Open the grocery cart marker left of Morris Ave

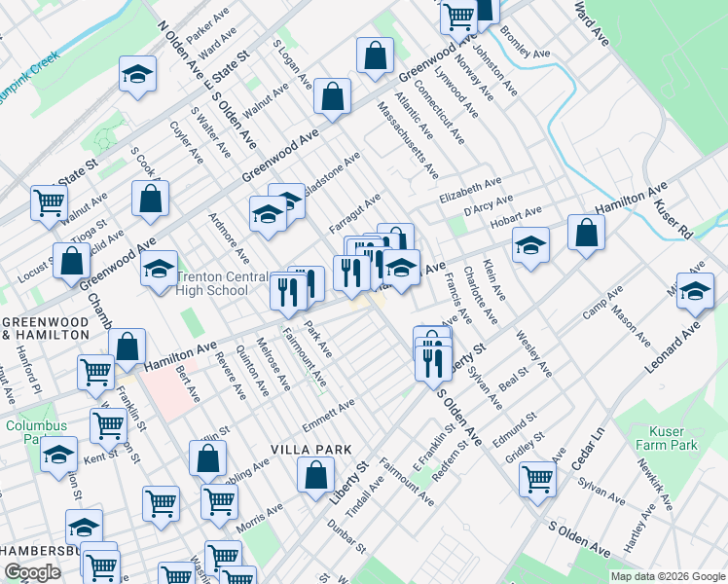[162, 505]
